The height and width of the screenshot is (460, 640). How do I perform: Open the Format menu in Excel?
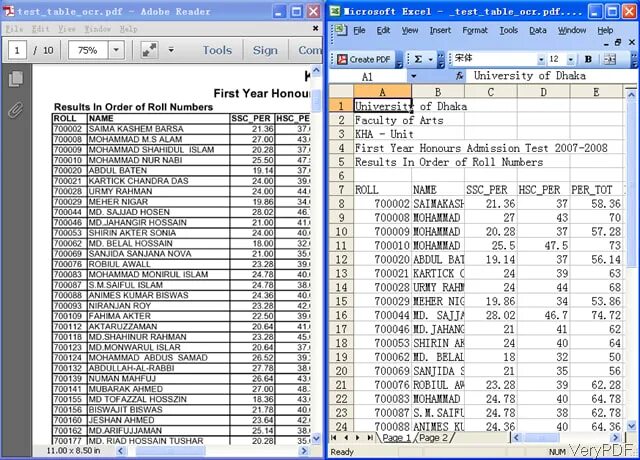475,30
